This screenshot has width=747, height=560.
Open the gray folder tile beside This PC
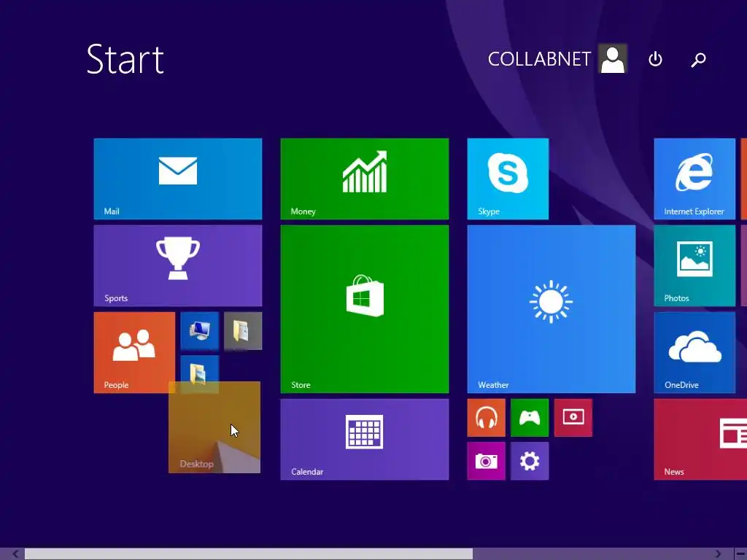[243, 331]
